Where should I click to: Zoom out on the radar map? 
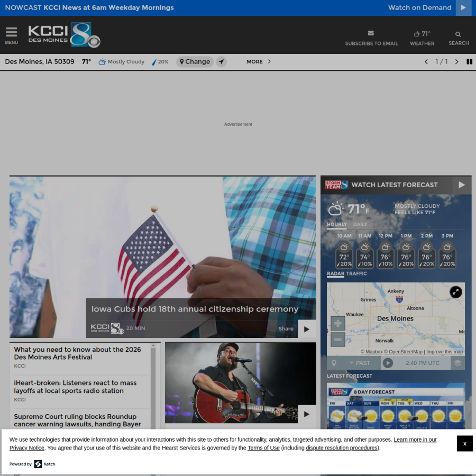tap(337, 340)
